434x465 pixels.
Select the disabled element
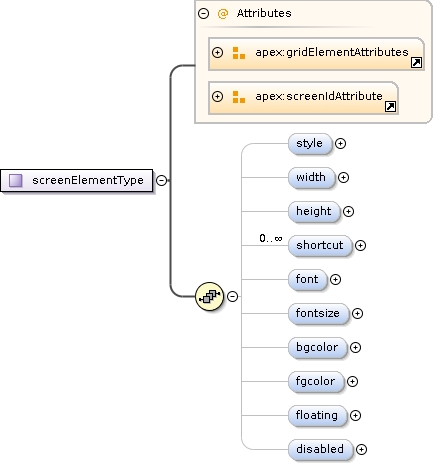pyautogui.click(x=320, y=449)
